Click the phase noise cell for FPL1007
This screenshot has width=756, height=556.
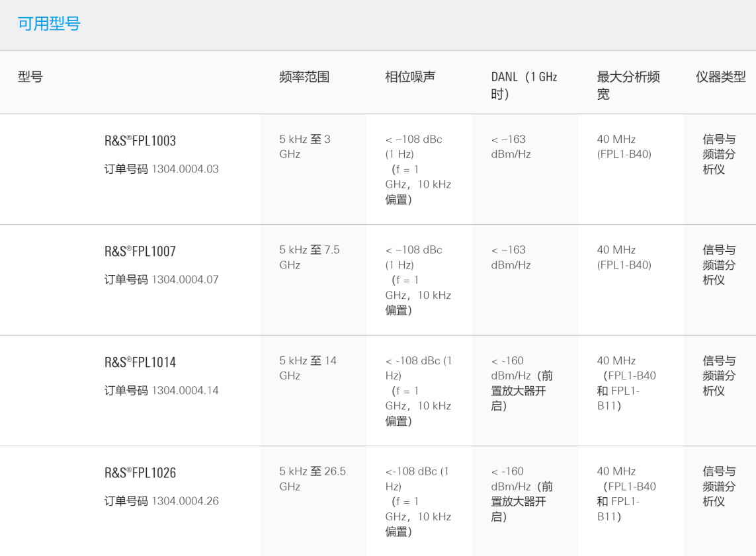tap(418, 280)
